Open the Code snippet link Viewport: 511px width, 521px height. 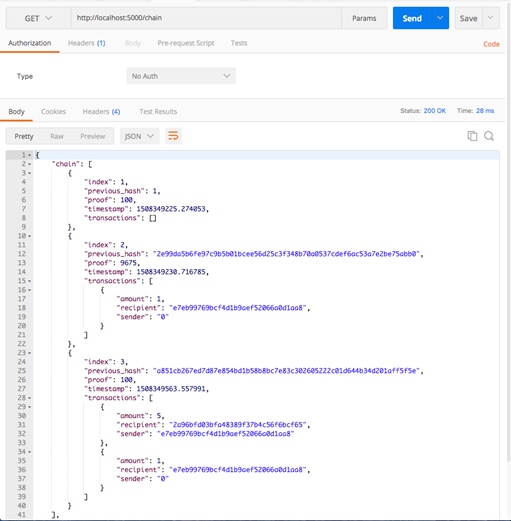pos(491,44)
